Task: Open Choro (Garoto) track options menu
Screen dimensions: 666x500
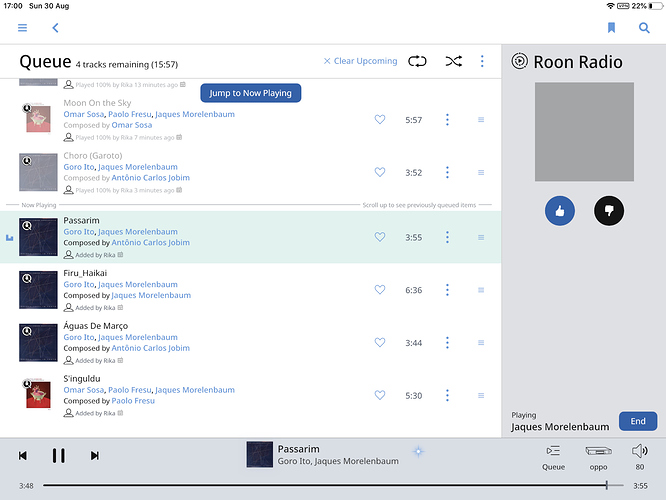Action: coord(447,172)
